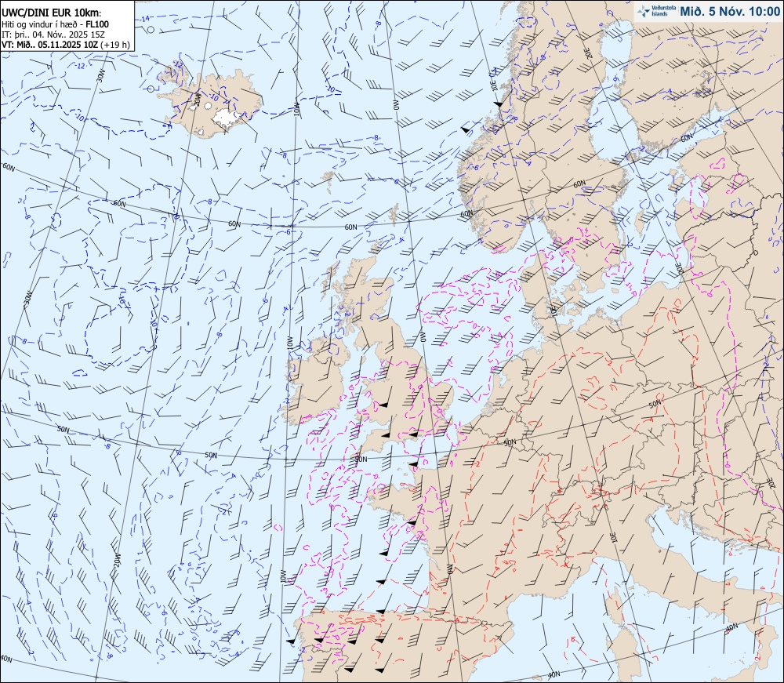Click 'Hiti og vindur í hæð - FL100' line
This screenshot has height=683, width=784.
[x=56, y=24]
